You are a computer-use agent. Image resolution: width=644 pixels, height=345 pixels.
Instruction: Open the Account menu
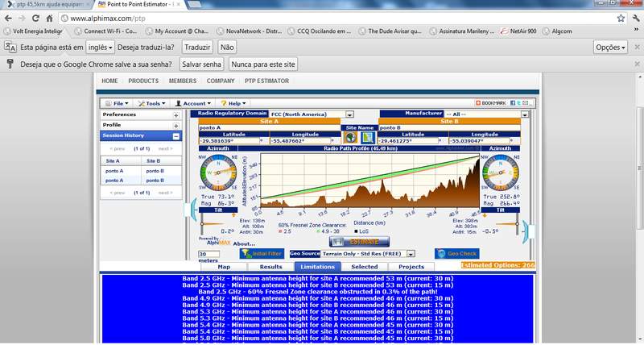click(x=193, y=103)
